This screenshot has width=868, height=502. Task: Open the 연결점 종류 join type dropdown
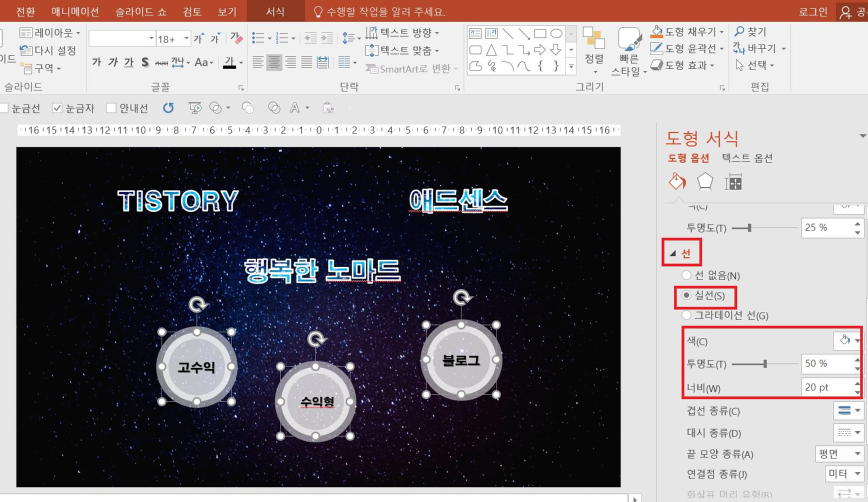coord(844,474)
